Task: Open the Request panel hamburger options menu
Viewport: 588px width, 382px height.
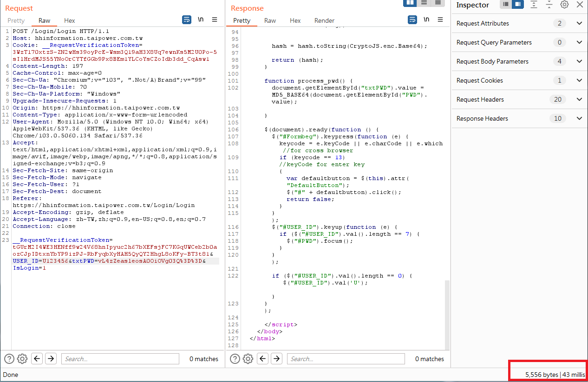Action: pos(215,19)
